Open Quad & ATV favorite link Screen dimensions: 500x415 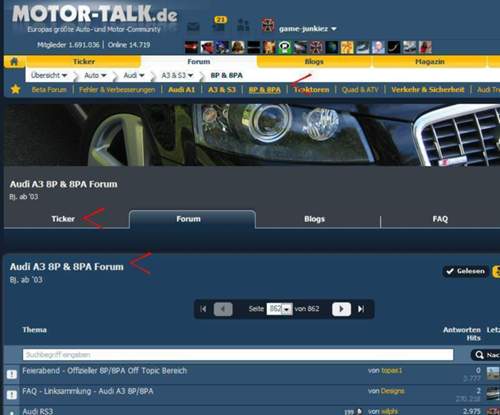click(x=360, y=90)
